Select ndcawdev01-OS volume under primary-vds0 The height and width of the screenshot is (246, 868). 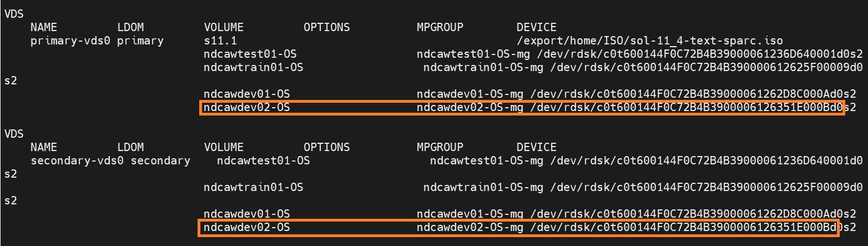point(247,94)
